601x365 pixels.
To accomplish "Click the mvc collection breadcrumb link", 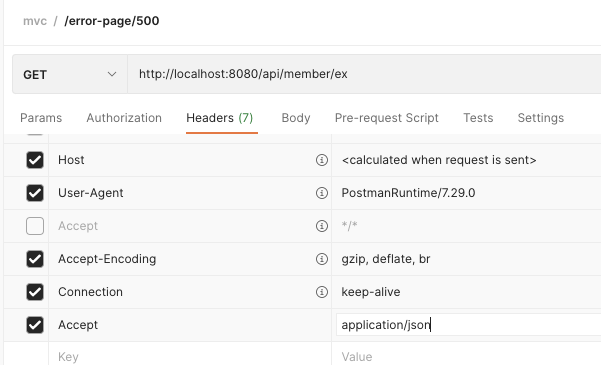I will tap(35, 21).
